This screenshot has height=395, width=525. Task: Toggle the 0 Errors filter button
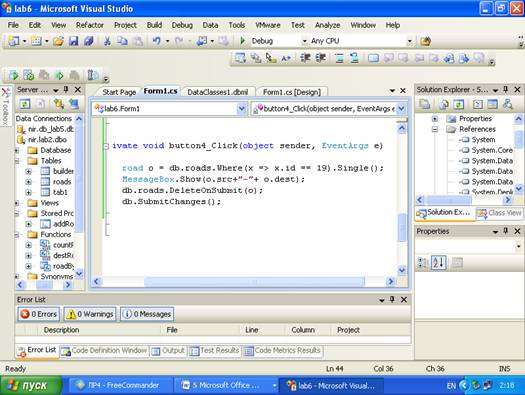tap(39, 314)
